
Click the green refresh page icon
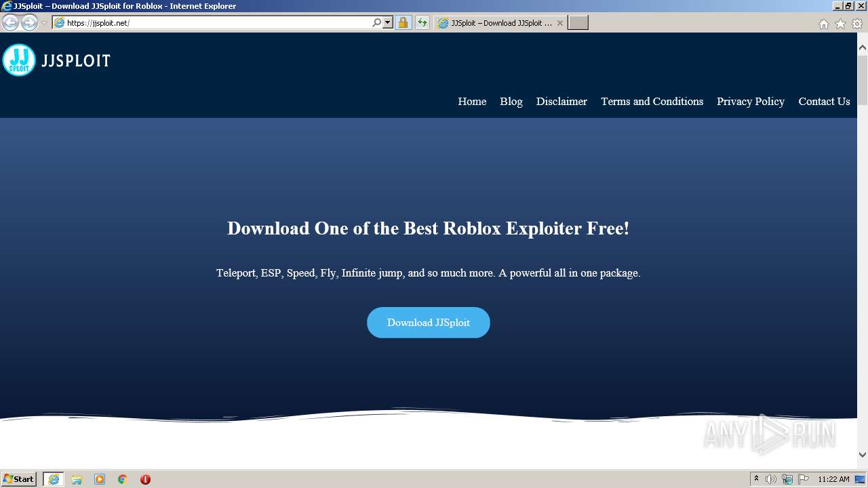[x=422, y=22]
